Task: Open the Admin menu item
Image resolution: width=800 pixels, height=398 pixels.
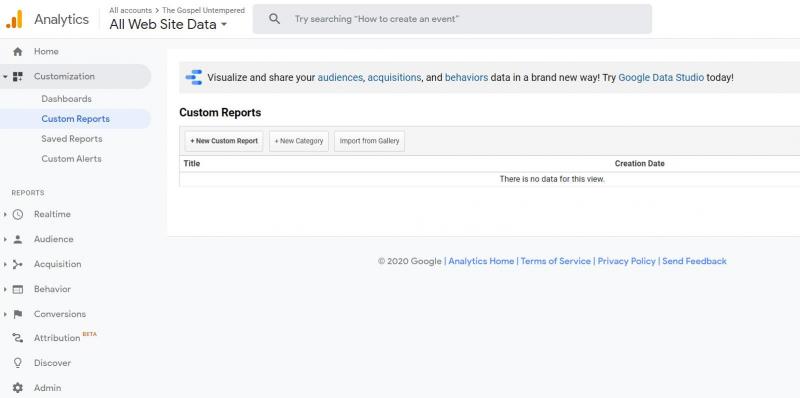Action: click(47, 388)
